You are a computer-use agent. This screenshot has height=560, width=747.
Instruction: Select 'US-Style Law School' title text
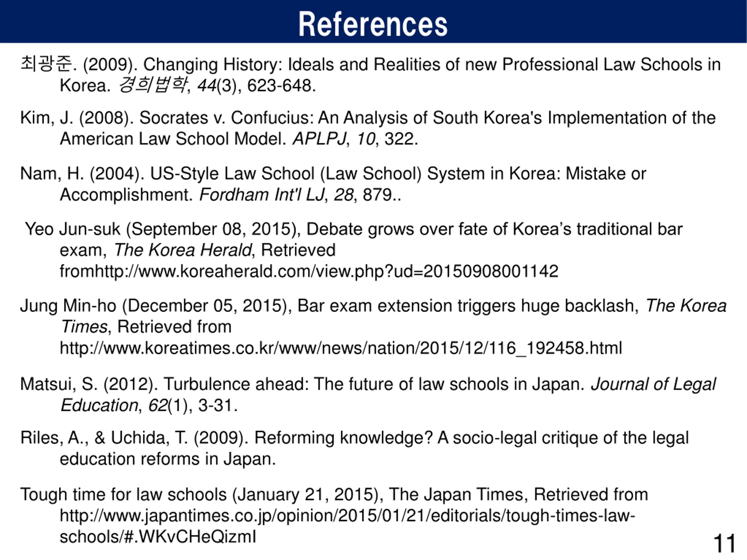click(232, 174)
